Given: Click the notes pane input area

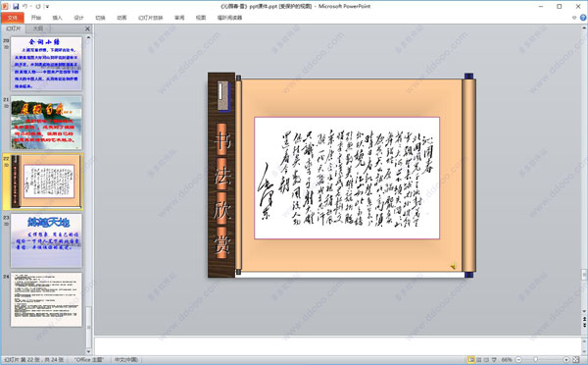Looking at the screenshot, I should (x=337, y=345).
